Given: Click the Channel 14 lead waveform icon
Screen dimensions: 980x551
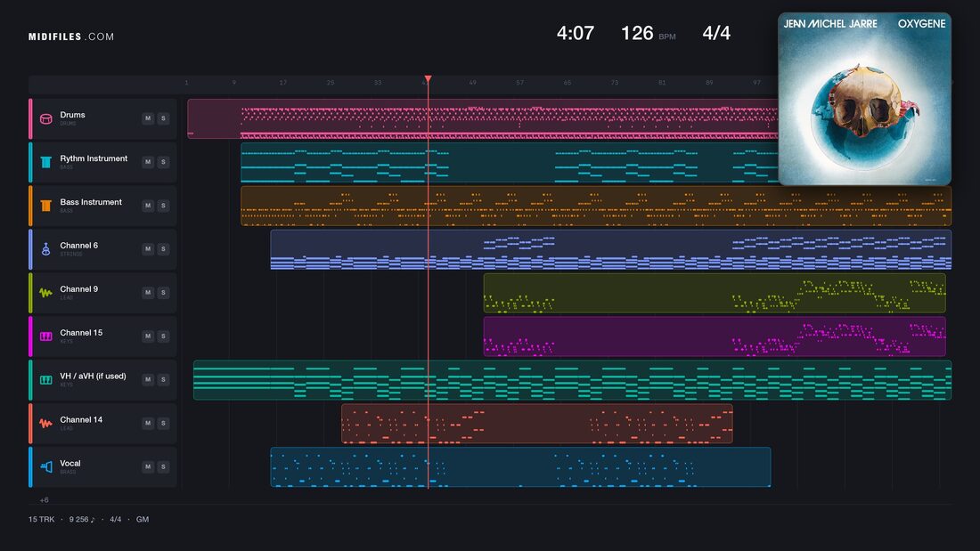Looking at the screenshot, I should coord(45,423).
